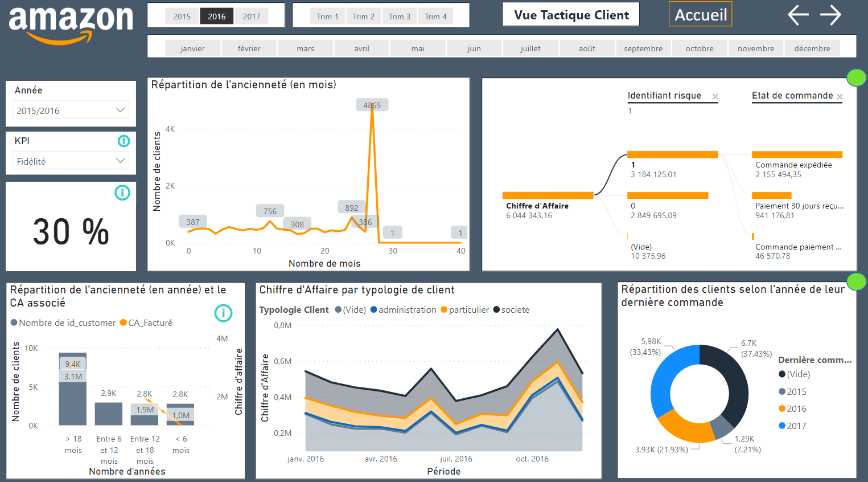Select the gray donut segment 1,29K
The height and width of the screenshot is (482, 868).
click(x=721, y=427)
